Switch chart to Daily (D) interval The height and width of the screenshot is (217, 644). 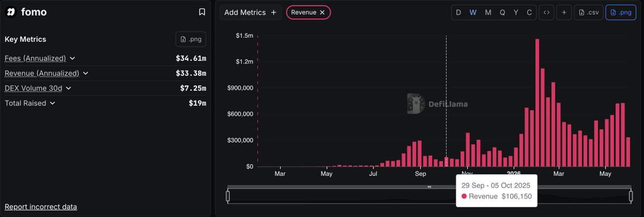click(x=458, y=12)
